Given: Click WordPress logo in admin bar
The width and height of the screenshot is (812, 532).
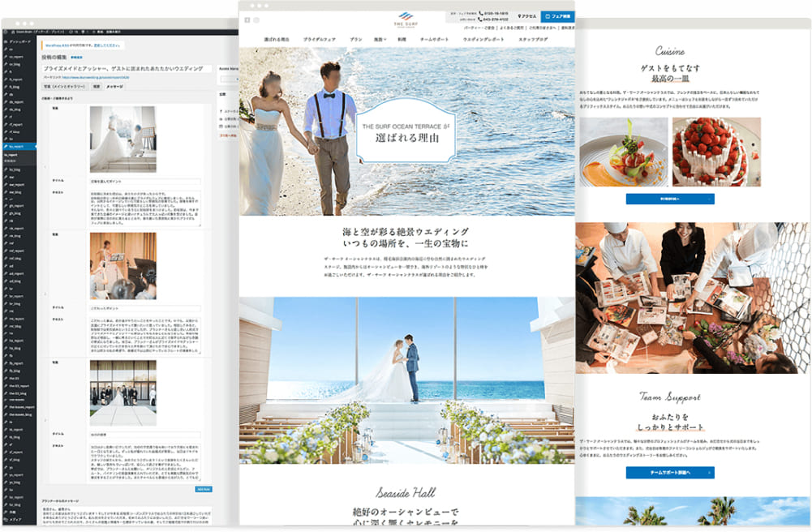Looking at the screenshot, I should 5,32.
